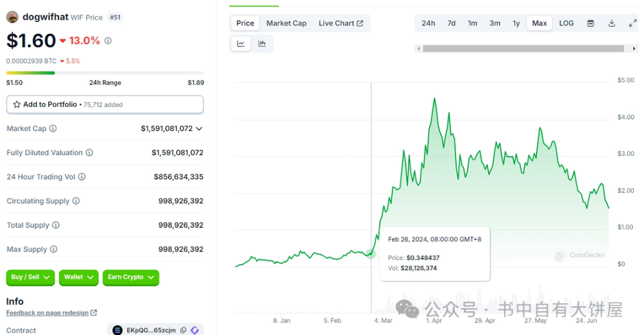Copy the contract address icon
Viewport: 644px width, 335px height.
[183, 330]
